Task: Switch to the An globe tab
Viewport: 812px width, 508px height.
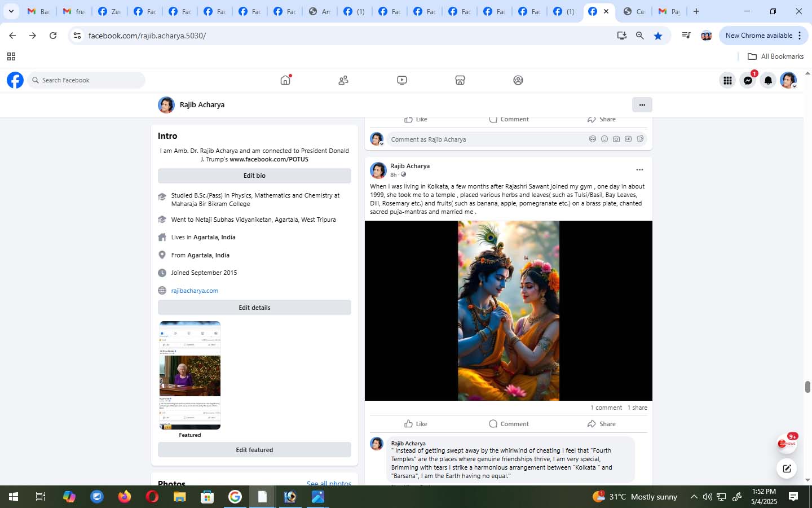Action: [x=319, y=11]
